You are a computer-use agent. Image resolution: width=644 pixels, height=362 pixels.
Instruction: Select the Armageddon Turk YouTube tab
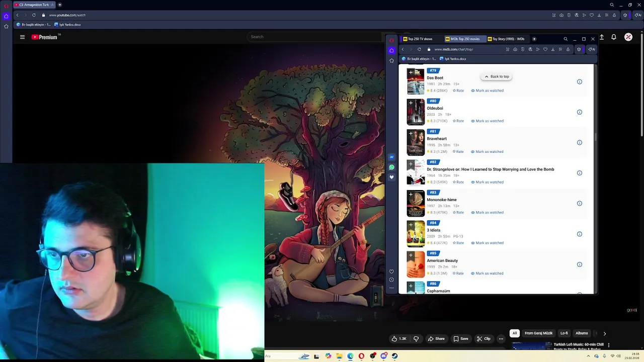[x=34, y=5]
